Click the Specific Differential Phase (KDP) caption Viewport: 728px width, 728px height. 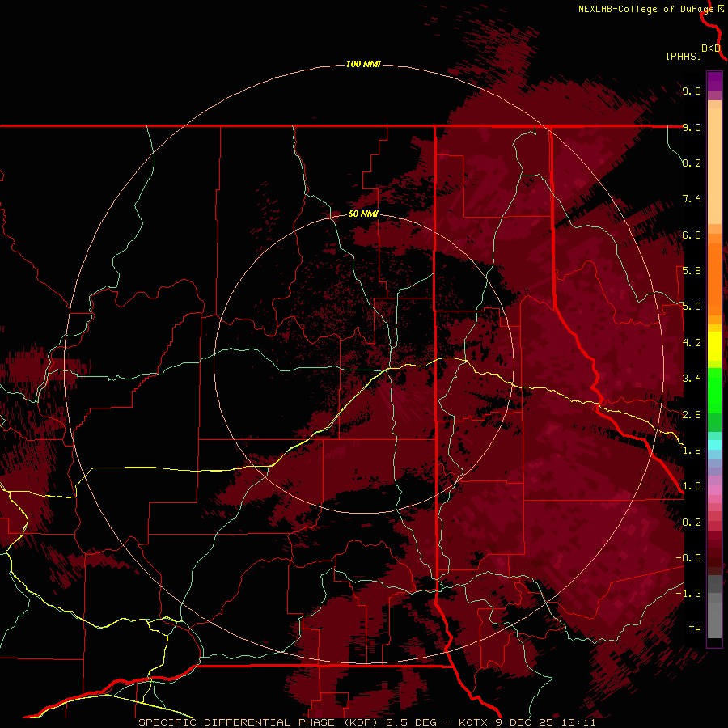pos(366,722)
